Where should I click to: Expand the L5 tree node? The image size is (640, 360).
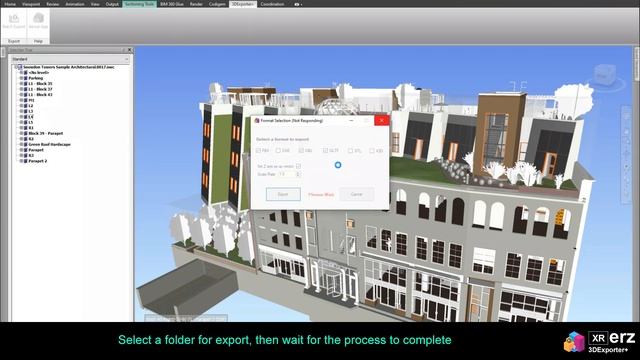click(x=21, y=122)
